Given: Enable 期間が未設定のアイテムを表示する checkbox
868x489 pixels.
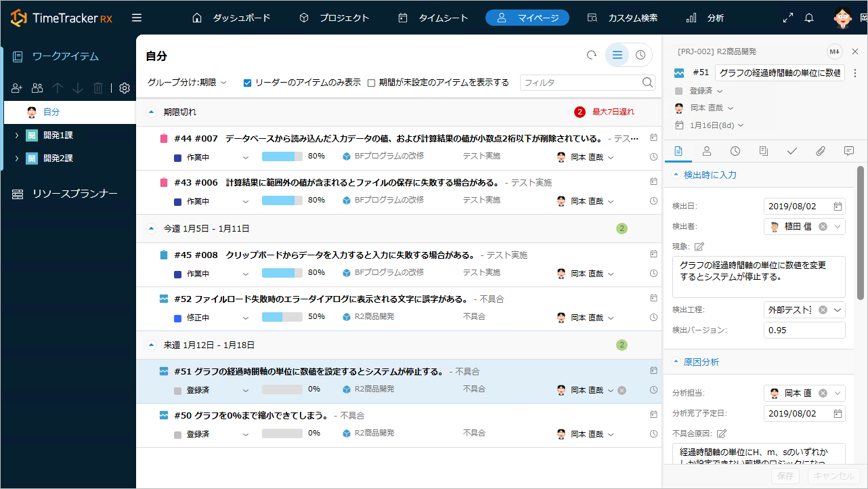Looking at the screenshot, I should click(371, 83).
